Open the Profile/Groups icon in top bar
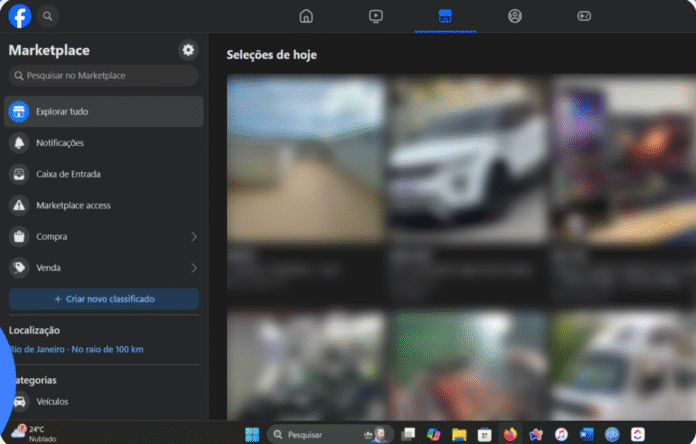 (515, 16)
